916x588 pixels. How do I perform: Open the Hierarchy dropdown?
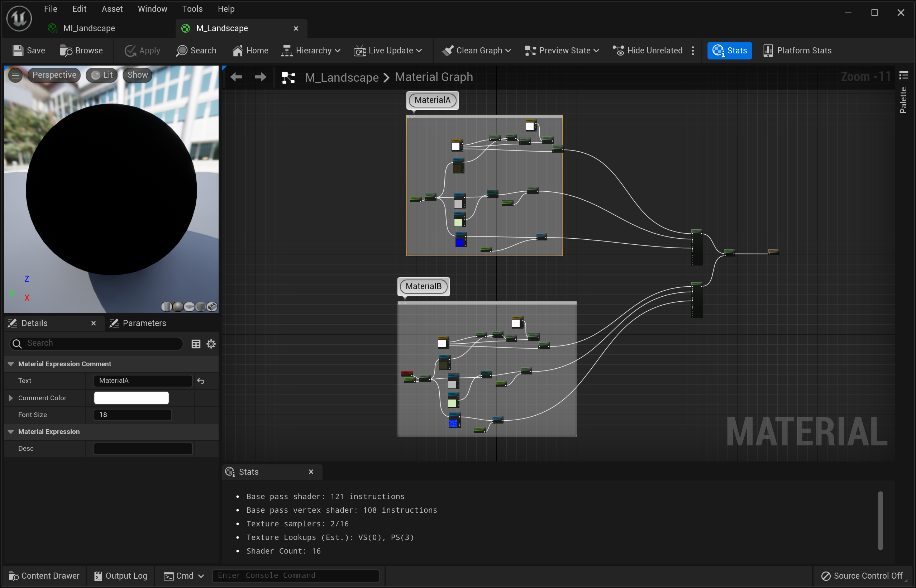point(310,51)
